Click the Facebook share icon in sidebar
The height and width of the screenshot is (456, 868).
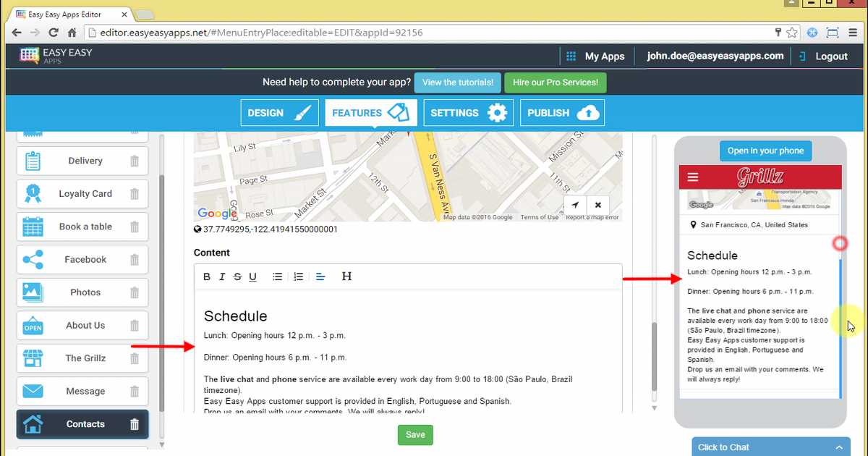pos(33,259)
